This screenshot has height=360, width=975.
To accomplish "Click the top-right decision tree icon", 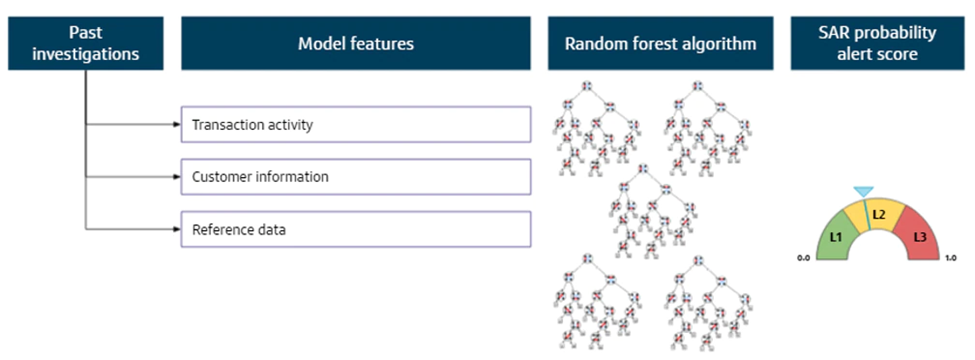I will [707, 129].
